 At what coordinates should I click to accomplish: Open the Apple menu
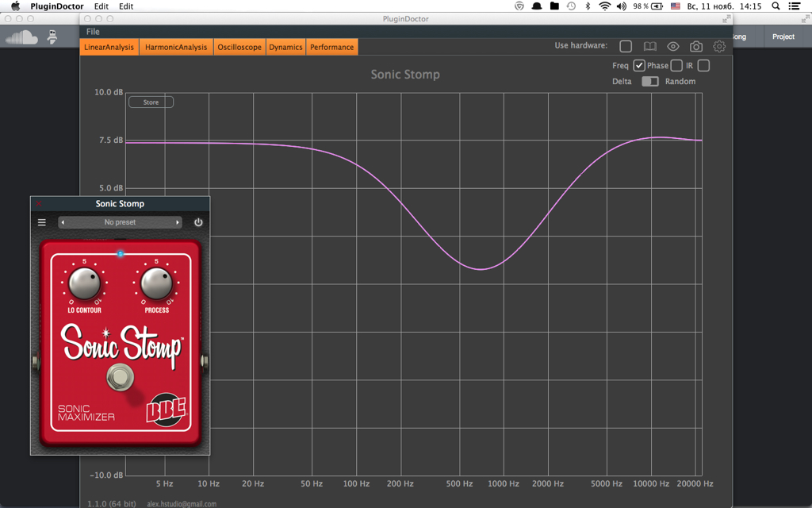point(16,6)
